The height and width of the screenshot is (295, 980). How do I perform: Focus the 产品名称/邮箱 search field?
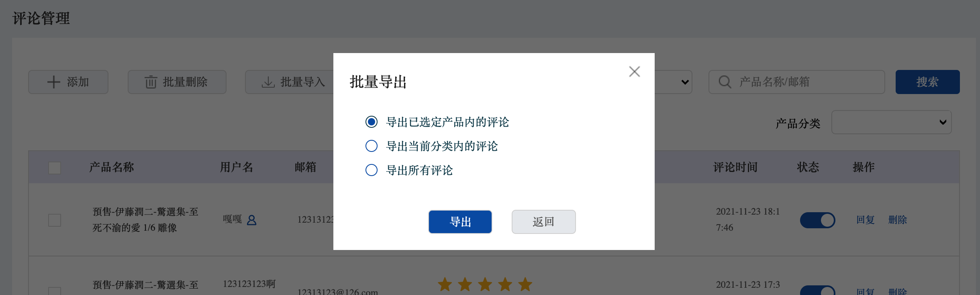pyautogui.click(x=797, y=82)
